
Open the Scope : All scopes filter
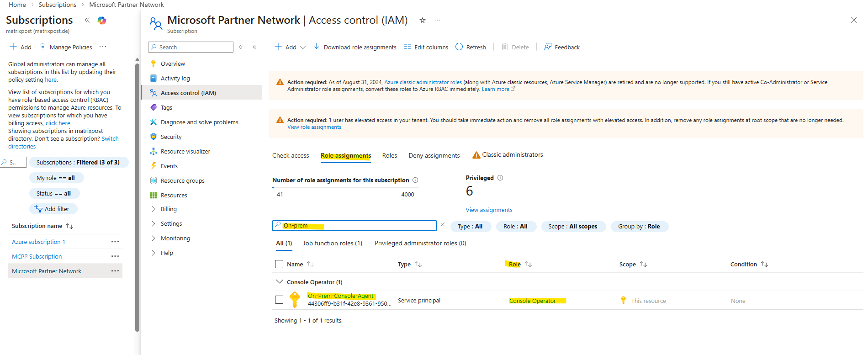click(x=572, y=226)
